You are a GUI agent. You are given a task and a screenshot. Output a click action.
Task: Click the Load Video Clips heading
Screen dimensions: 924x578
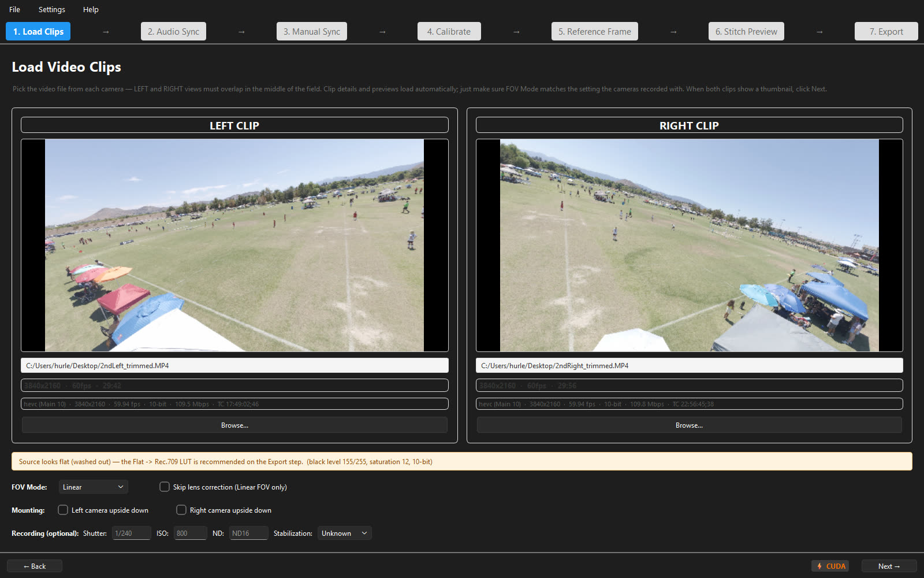click(x=66, y=67)
